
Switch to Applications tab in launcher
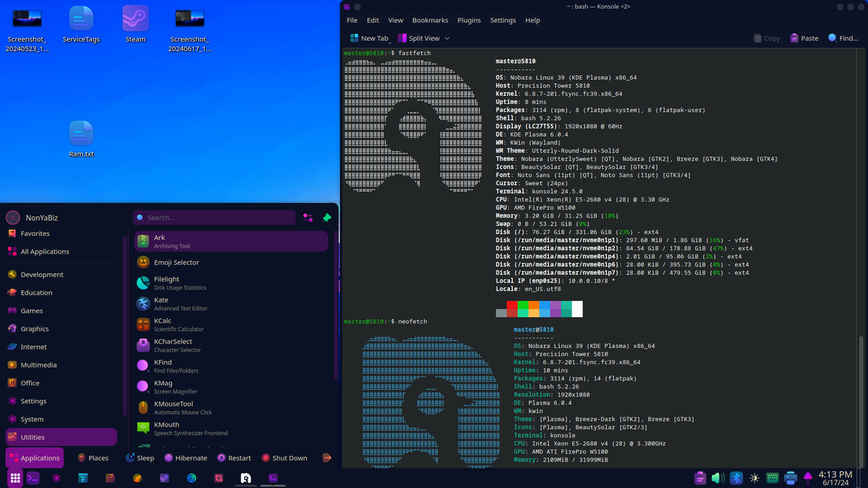tap(35, 458)
